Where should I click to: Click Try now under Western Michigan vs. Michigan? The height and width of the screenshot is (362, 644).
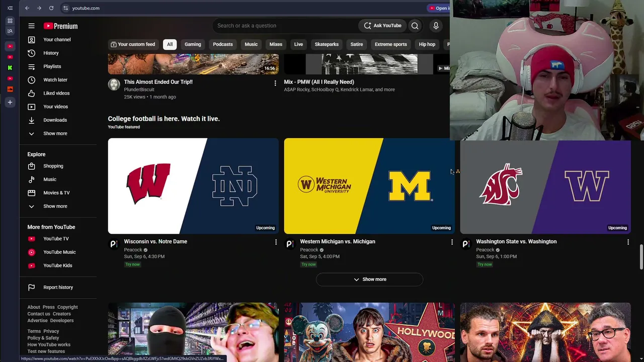[x=308, y=264]
